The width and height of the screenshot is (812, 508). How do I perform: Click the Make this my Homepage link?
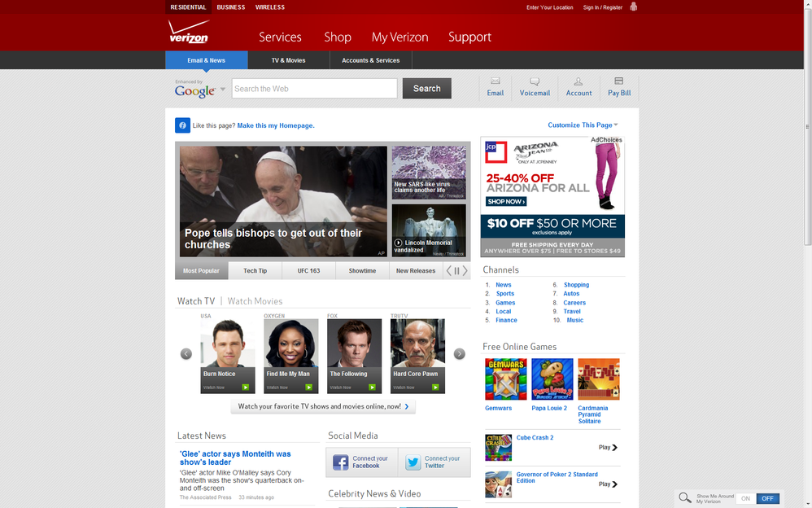click(276, 126)
